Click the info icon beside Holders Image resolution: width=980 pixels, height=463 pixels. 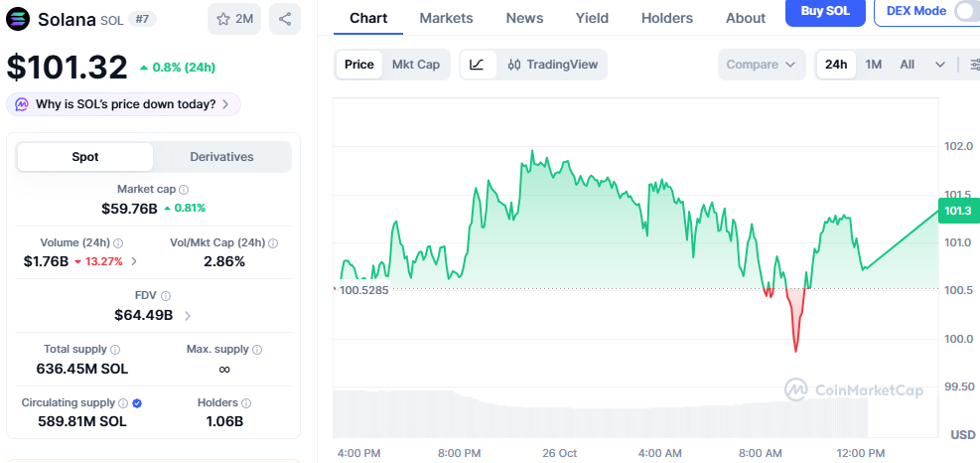pyautogui.click(x=246, y=403)
